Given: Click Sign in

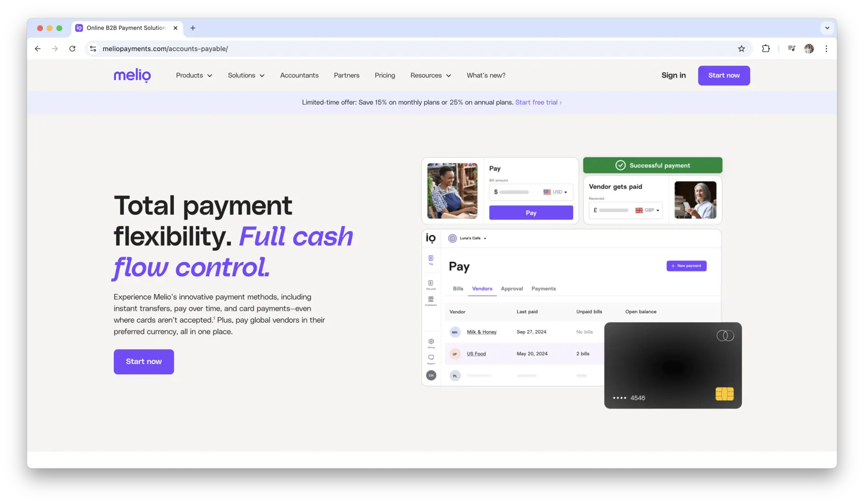Looking at the screenshot, I should [673, 75].
